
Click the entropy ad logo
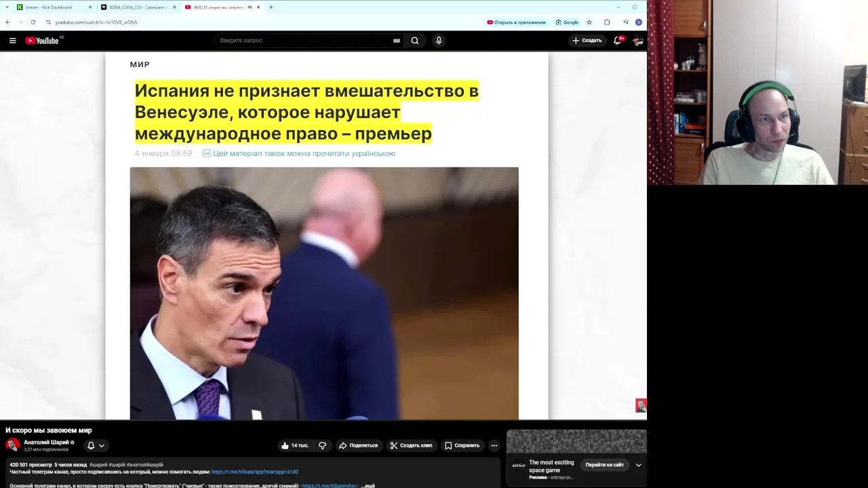click(519, 466)
